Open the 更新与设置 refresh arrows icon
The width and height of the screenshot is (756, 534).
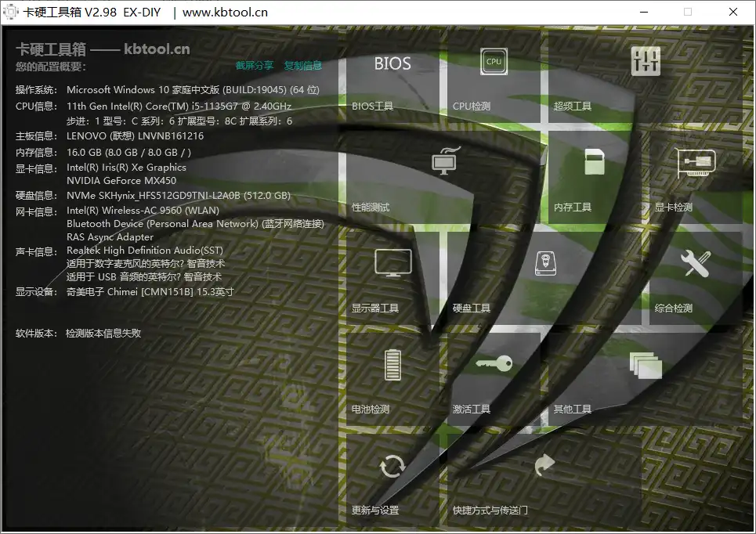(x=392, y=466)
